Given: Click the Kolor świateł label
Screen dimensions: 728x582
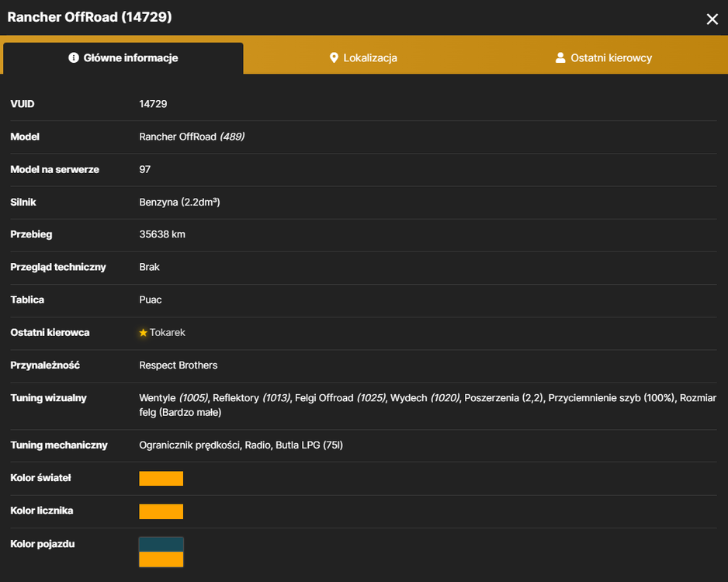Looking at the screenshot, I should (41, 477).
